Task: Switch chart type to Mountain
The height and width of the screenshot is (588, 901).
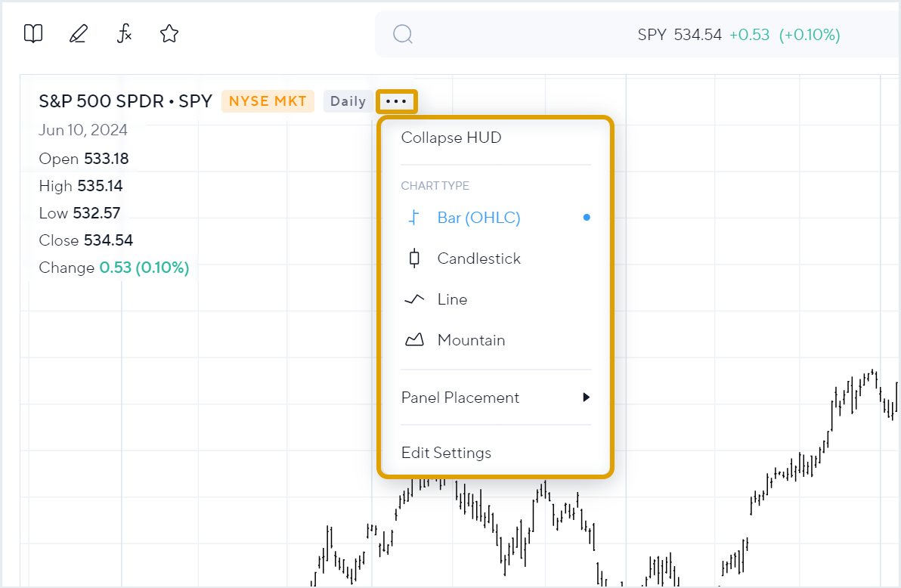Action: pos(496,340)
